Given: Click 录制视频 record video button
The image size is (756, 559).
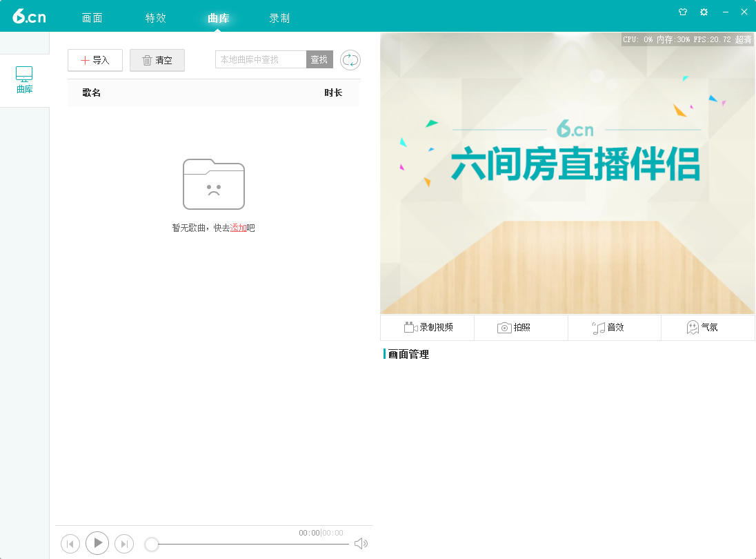Looking at the screenshot, I should pyautogui.click(x=428, y=328).
